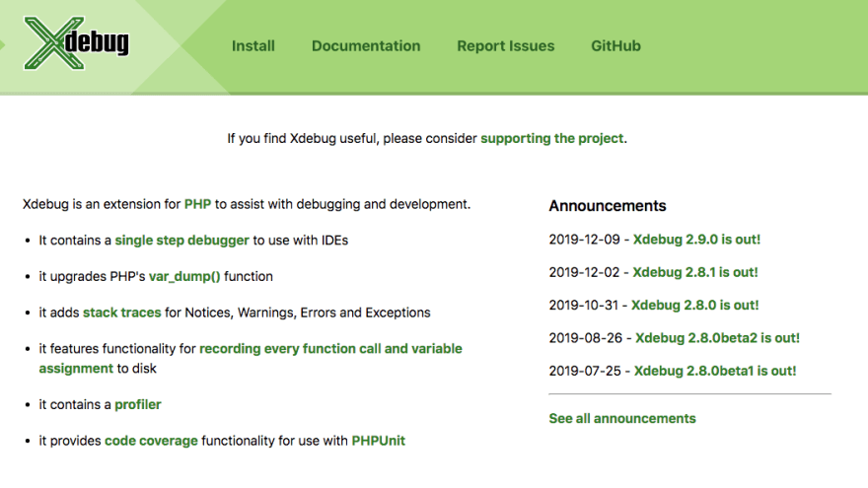Click the profiler link
Viewport: 868px width, 488px height.
[x=138, y=404]
